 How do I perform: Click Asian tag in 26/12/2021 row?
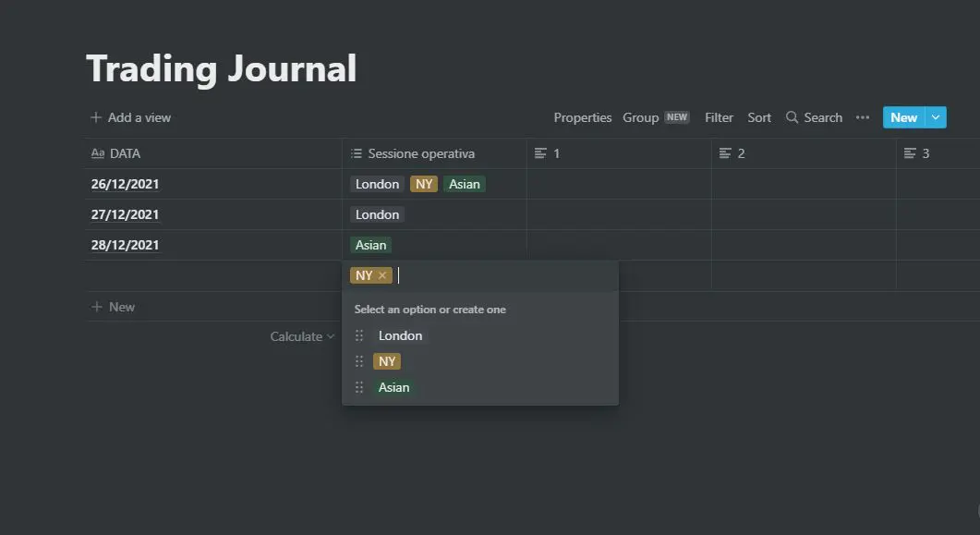(465, 184)
